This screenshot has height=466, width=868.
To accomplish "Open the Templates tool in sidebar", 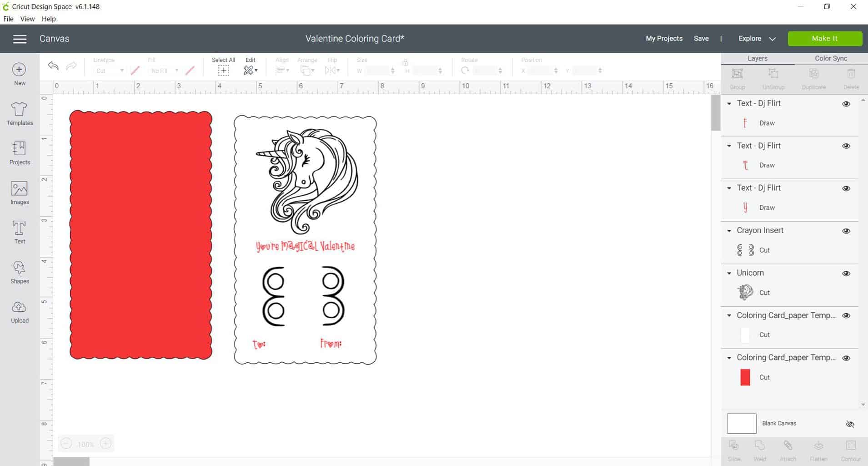I will (20, 113).
